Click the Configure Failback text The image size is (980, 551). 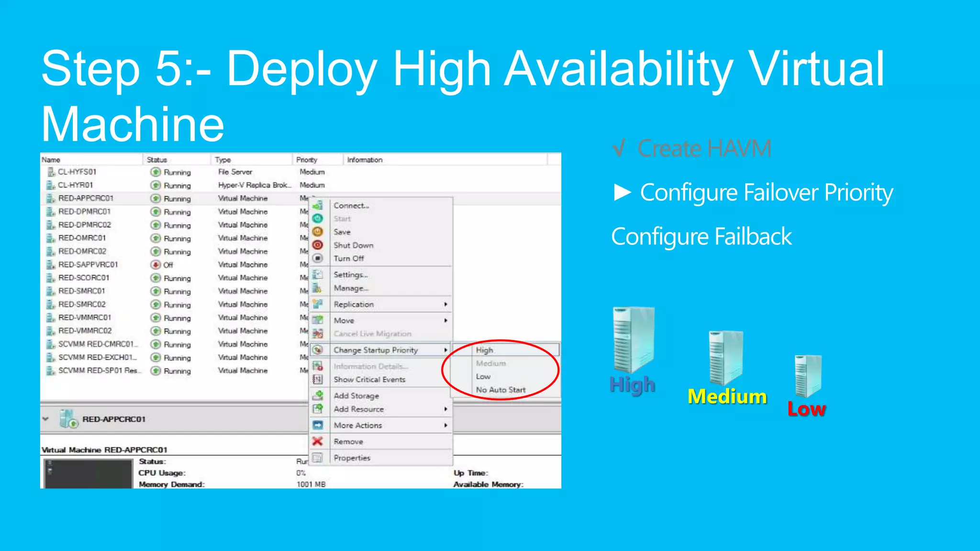[702, 237]
